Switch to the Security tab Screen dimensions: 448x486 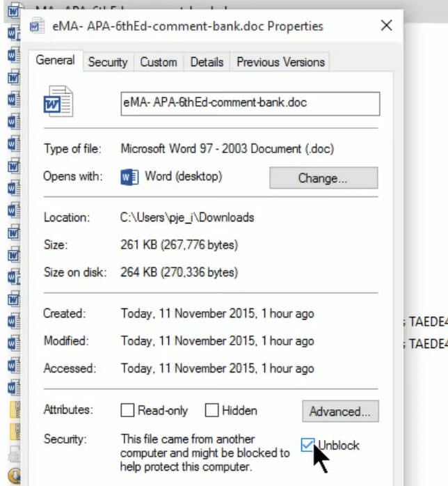tap(108, 62)
